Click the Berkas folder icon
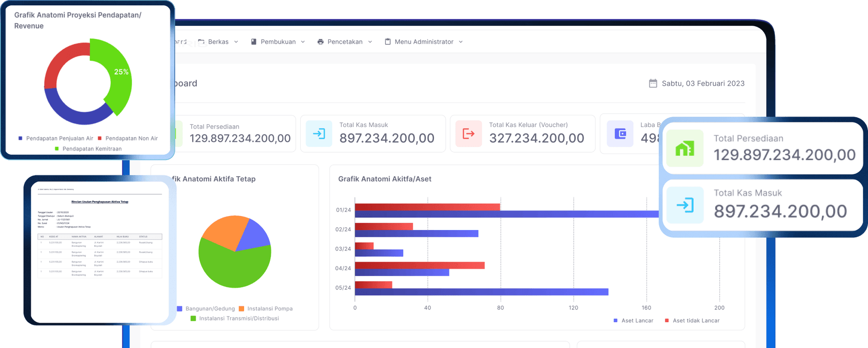Viewport: 868px width, 348px height. (x=201, y=42)
